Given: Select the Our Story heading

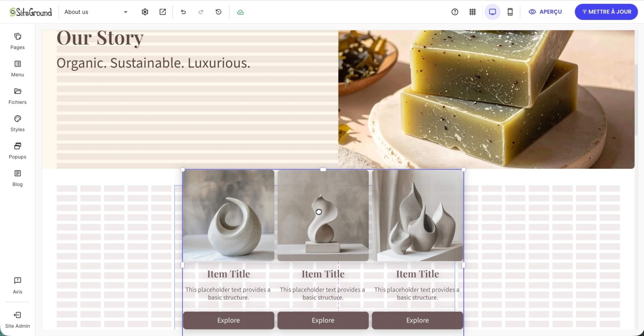Looking at the screenshot, I should [100, 38].
